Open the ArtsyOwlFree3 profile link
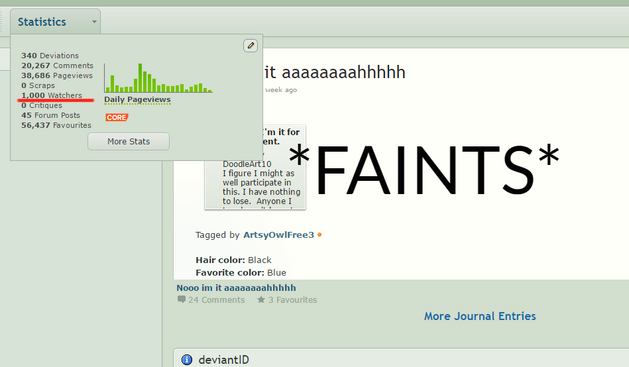The width and height of the screenshot is (629, 367). click(x=278, y=235)
